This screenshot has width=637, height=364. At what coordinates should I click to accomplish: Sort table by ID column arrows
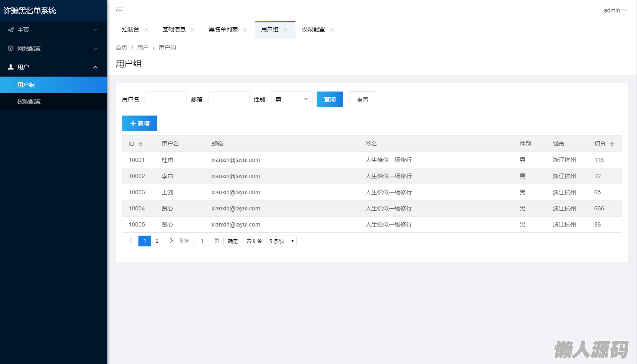click(x=140, y=144)
